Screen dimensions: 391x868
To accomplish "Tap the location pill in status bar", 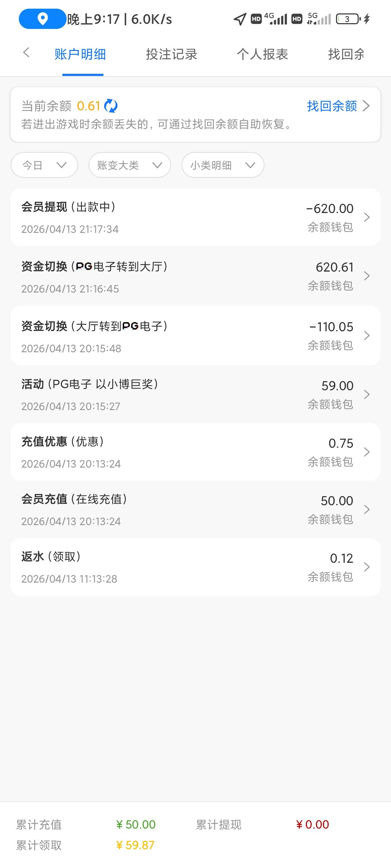I will coord(42,19).
